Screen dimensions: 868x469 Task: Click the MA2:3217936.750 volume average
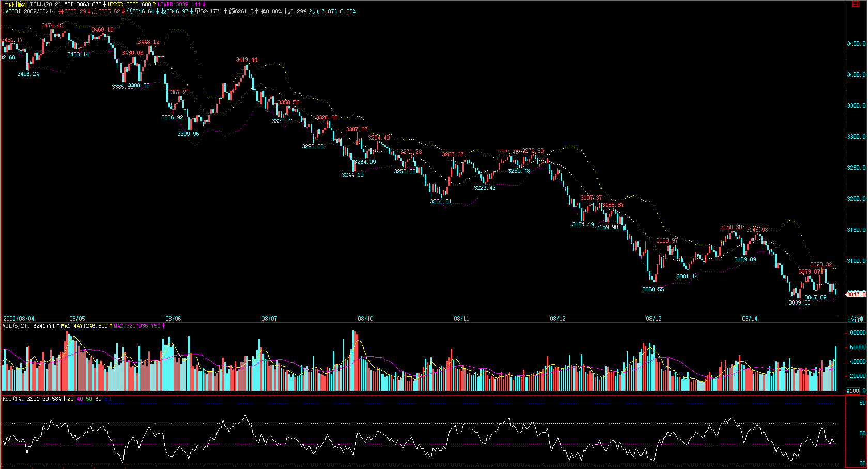click(137, 326)
